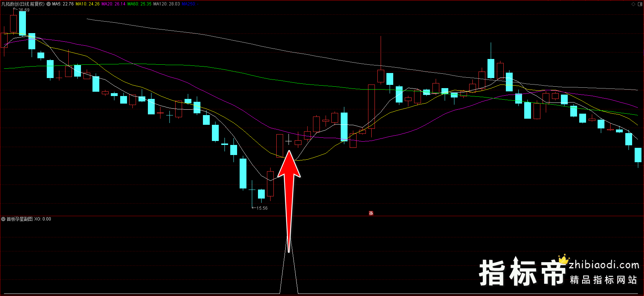The height and width of the screenshot is (296, 644).
Task: Click the 15.56 low price label
Action: [x=262, y=208]
